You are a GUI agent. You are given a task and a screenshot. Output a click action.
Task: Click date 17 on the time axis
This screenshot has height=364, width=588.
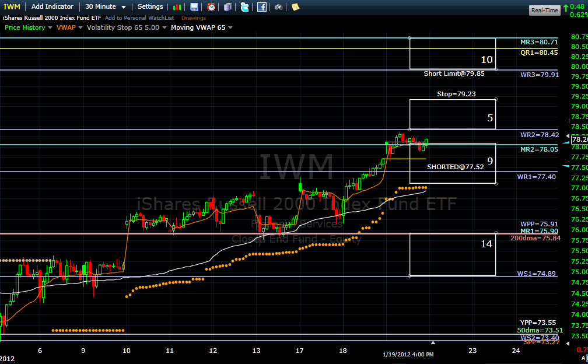coord(300,351)
